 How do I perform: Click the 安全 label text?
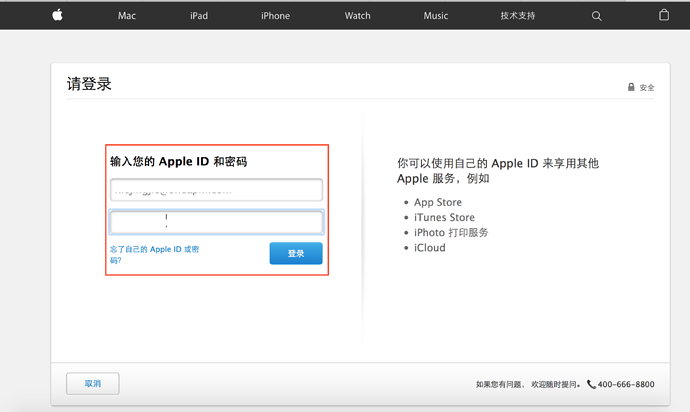[x=647, y=88]
